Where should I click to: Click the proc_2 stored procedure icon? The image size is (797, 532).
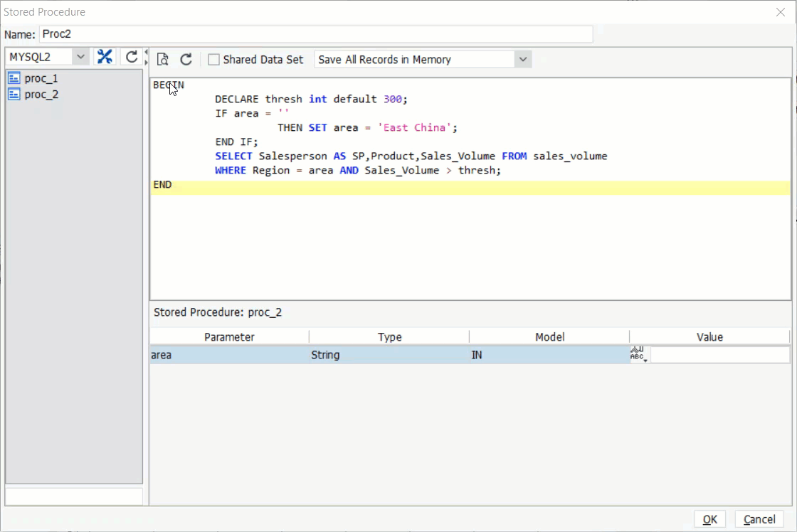point(14,94)
